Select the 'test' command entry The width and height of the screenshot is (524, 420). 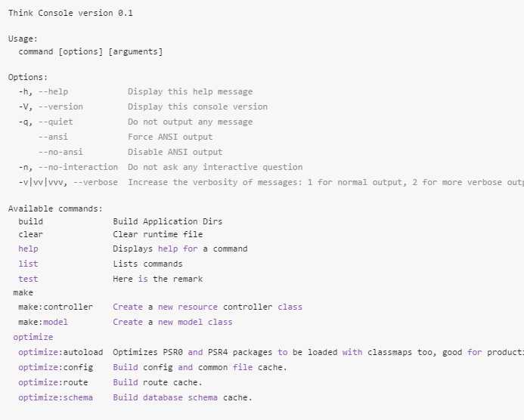click(x=29, y=279)
